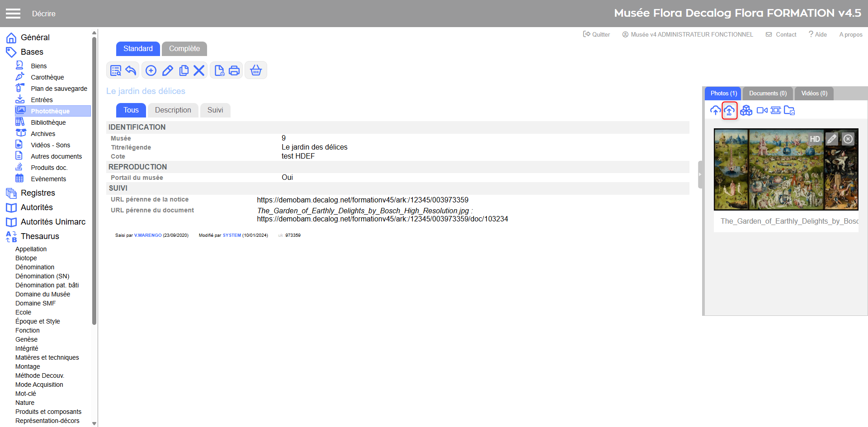868x427 pixels.
Task: Switch to the Complète view tab
Action: point(184,49)
